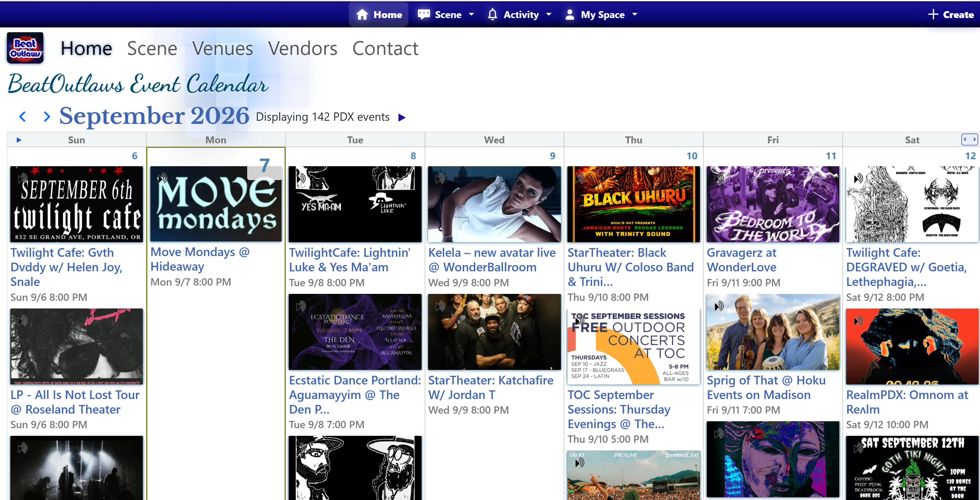
Task: Play audio on Omnom at Realm poster
Action: pos(858,321)
